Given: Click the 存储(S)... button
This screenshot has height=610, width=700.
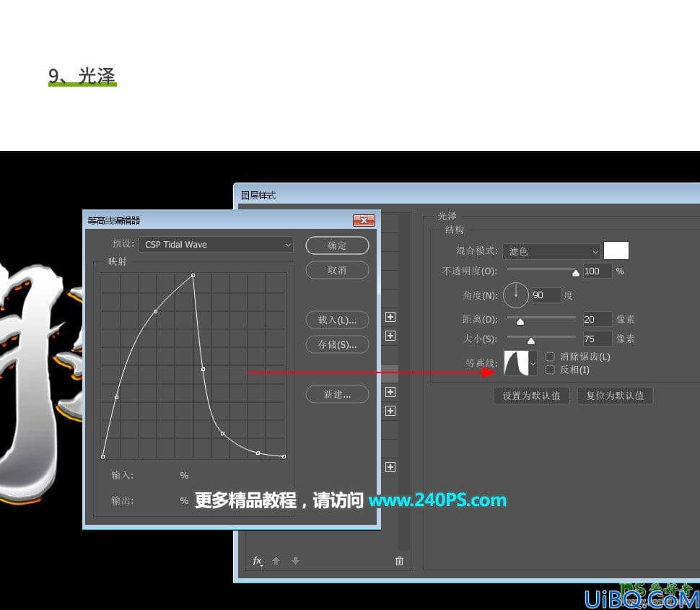Looking at the screenshot, I should [337, 344].
